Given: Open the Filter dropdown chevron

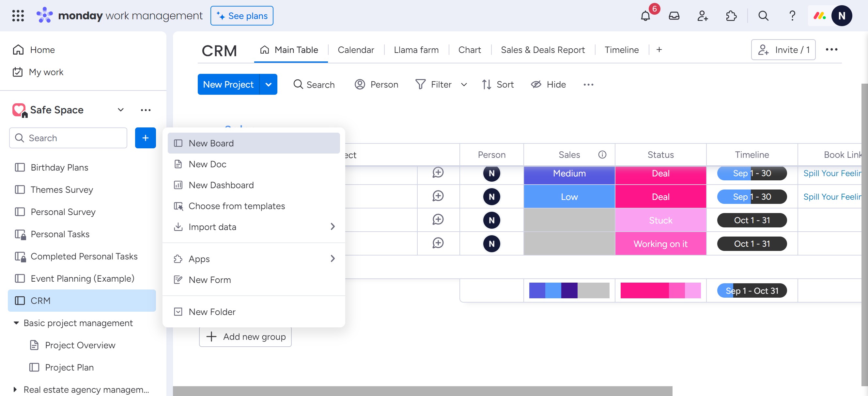Looking at the screenshot, I should point(464,84).
